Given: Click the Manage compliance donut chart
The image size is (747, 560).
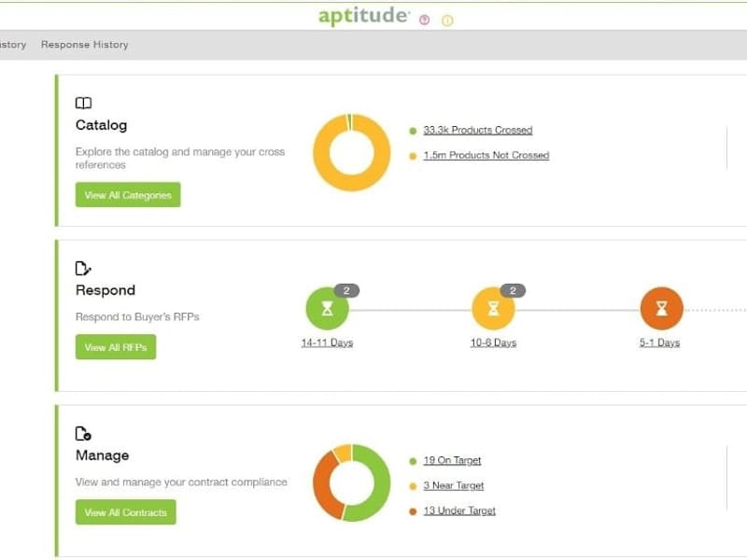Looking at the screenshot, I should tap(352, 483).
